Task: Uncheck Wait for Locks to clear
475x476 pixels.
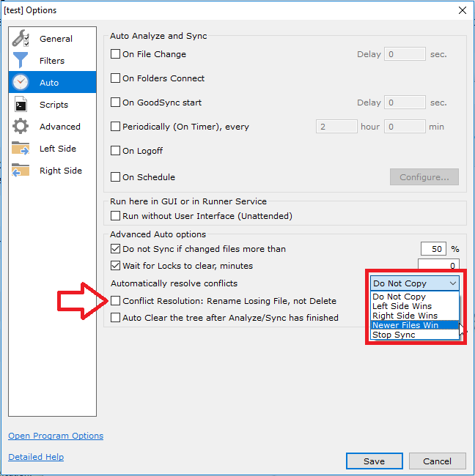Action: point(115,266)
